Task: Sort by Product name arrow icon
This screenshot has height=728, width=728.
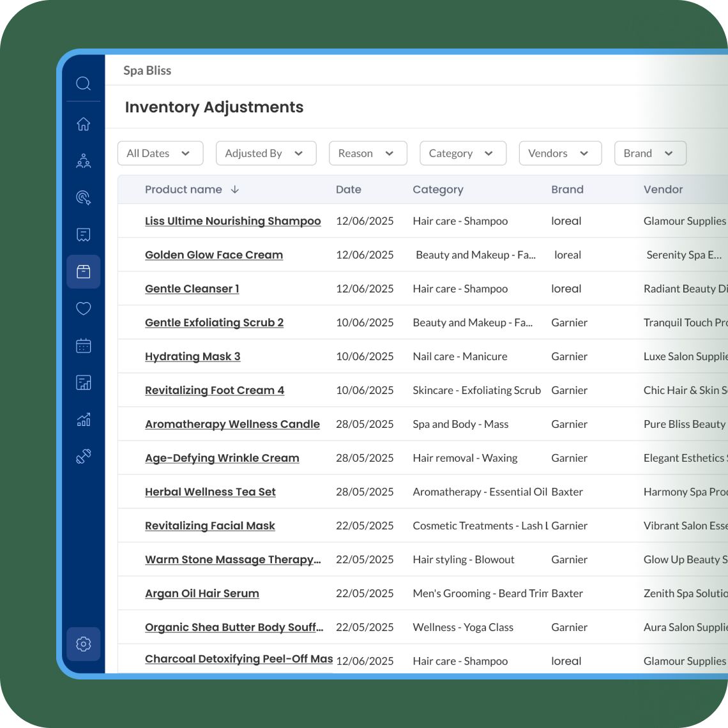Action: click(x=235, y=190)
